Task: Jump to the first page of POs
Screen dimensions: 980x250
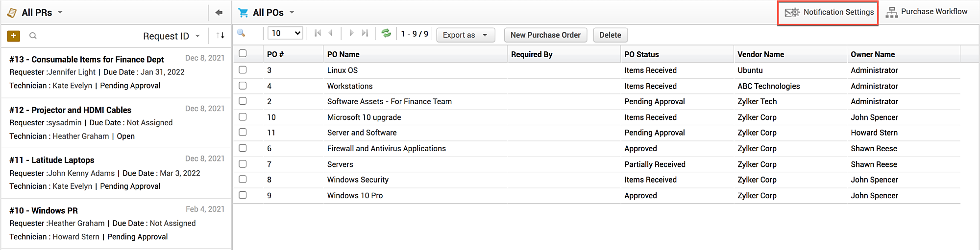Action: [x=318, y=33]
